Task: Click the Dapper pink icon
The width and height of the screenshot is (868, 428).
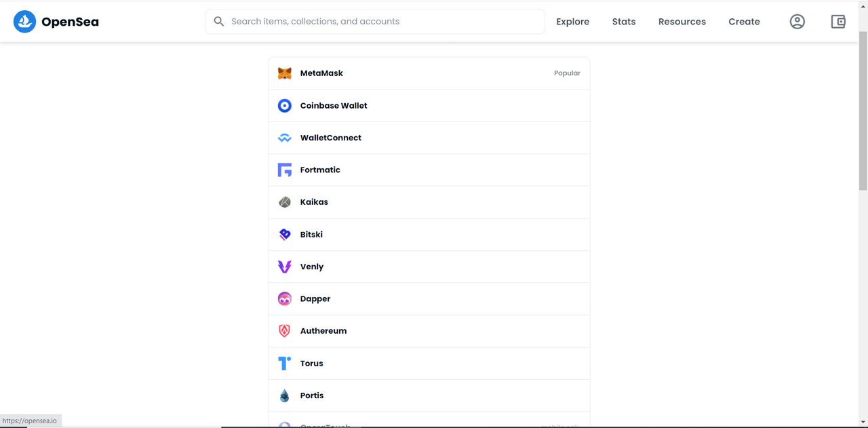Action: (285, 299)
